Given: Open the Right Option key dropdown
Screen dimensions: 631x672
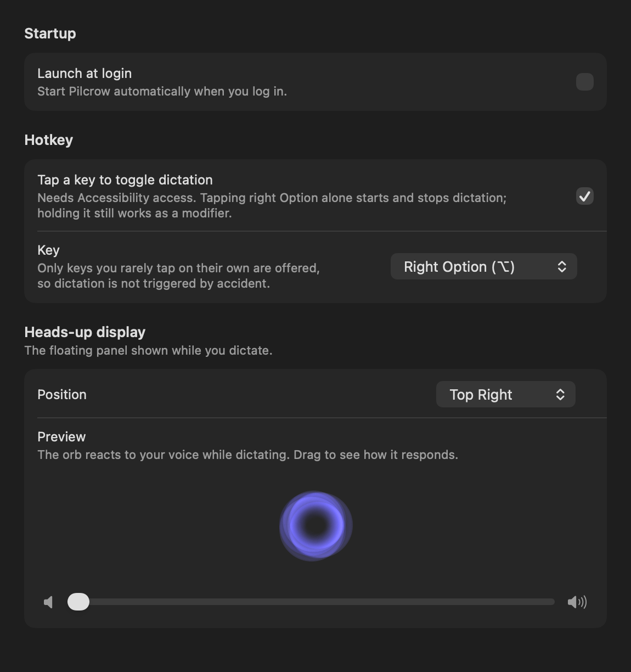Looking at the screenshot, I should pos(483,266).
